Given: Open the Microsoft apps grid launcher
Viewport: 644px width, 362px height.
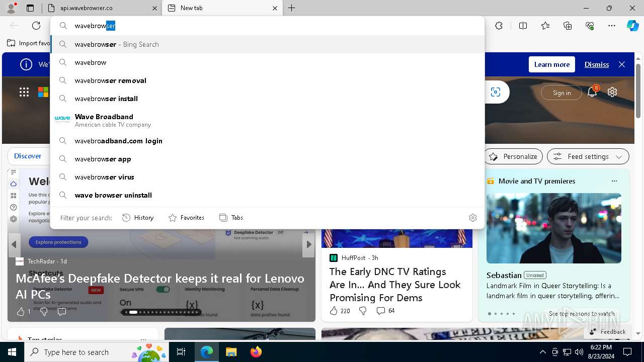Looking at the screenshot, I should point(24,92).
